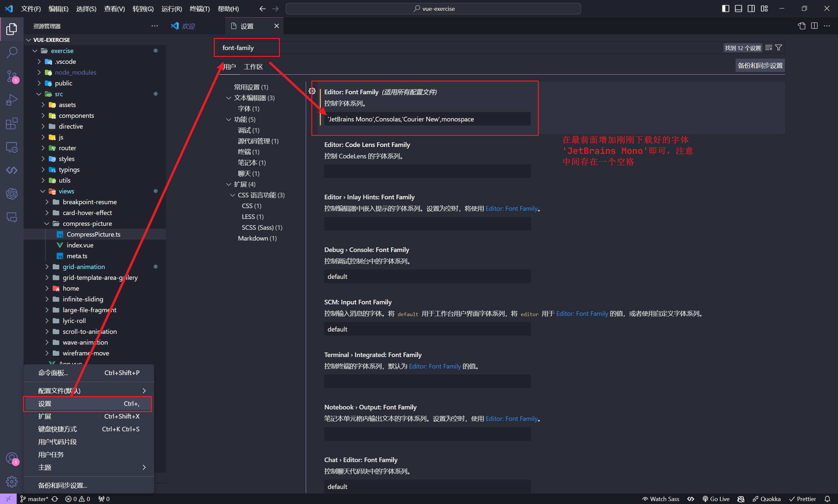Select 键盘快捷方式 menu entry

(x=88, y=429)
